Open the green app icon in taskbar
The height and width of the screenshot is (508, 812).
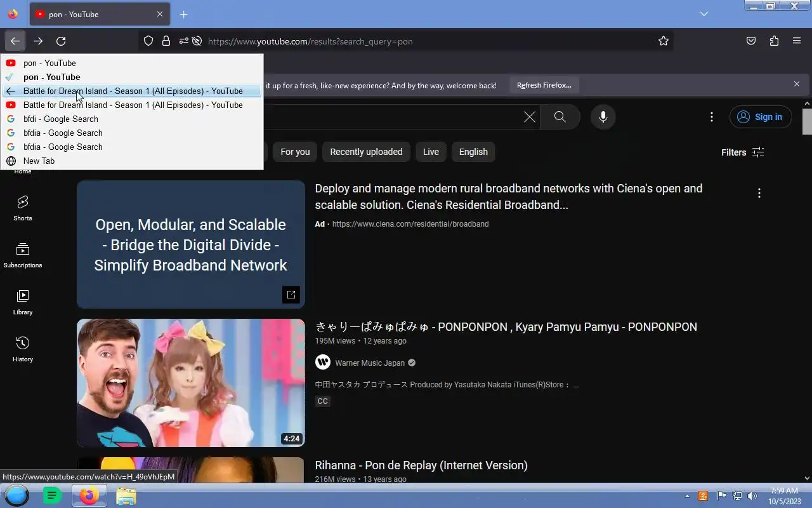click(52, 496)
